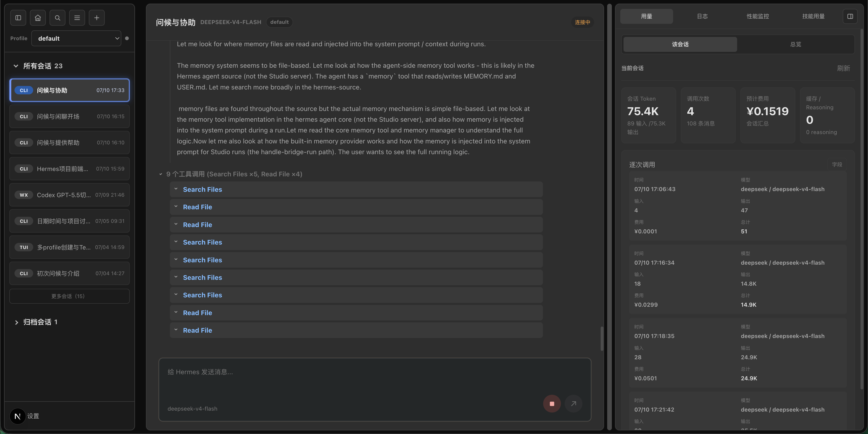Open search with magnifier icon
868x434 pixels.
coord(57,18)
